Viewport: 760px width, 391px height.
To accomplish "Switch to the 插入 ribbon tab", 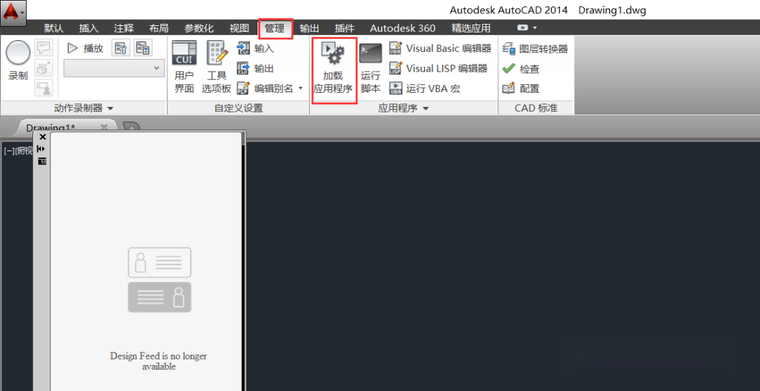I will (89, 28).
